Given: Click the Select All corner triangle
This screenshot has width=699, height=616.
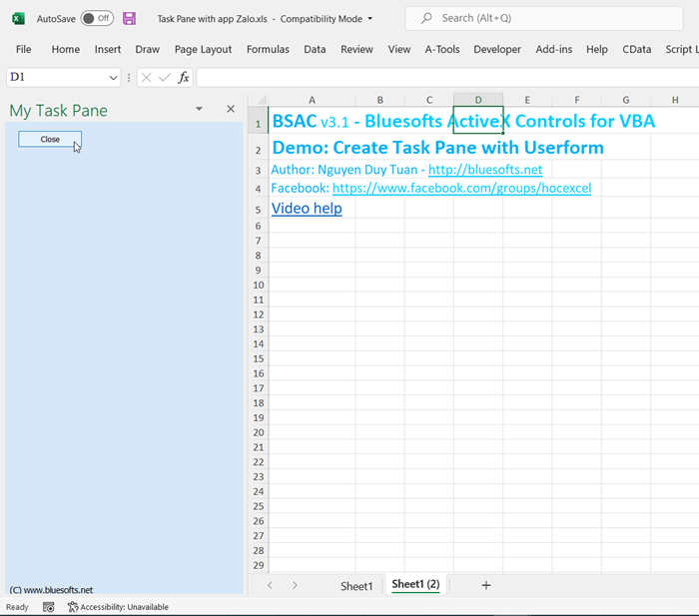Looking at the screenshot, I should point(262,100).
